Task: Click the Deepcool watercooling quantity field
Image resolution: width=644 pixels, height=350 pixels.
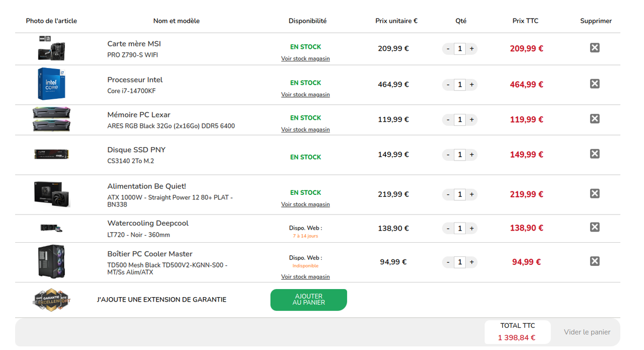Action: coord(459,229)
